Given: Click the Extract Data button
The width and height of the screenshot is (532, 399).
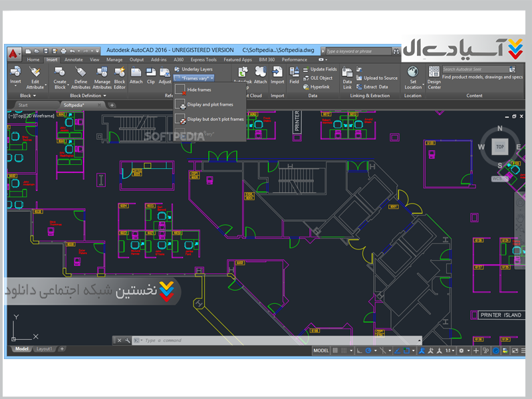Looking at the screenshot, I should point(376,86).
